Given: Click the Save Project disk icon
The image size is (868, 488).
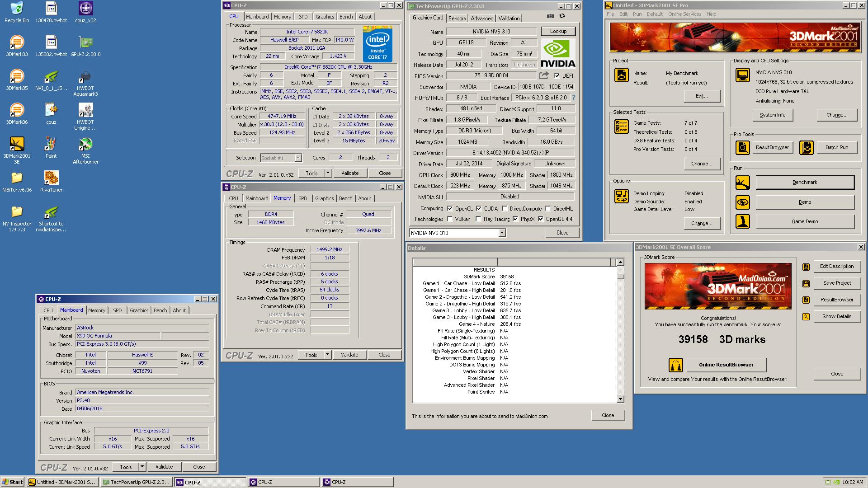Looking at the screenshot, I should point(806,283).
